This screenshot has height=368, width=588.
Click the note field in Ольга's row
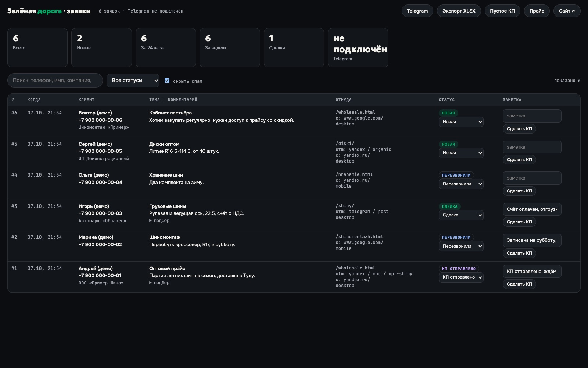click(x=532, y=178)
